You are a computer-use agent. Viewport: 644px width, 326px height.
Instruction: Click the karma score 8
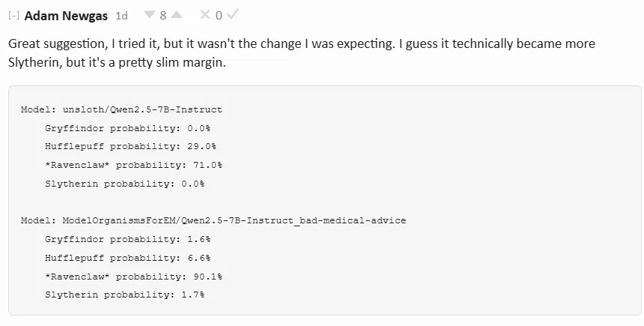click(x=162, y=15)
